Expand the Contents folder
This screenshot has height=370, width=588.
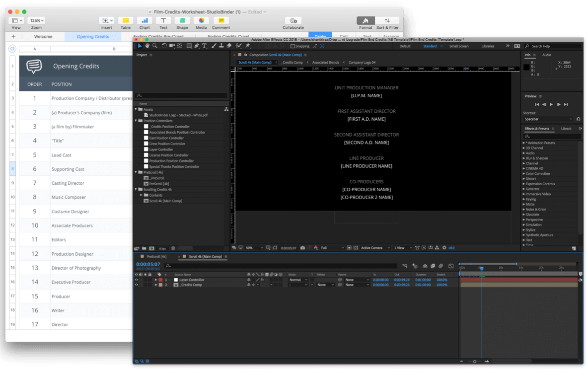[142, 195]
